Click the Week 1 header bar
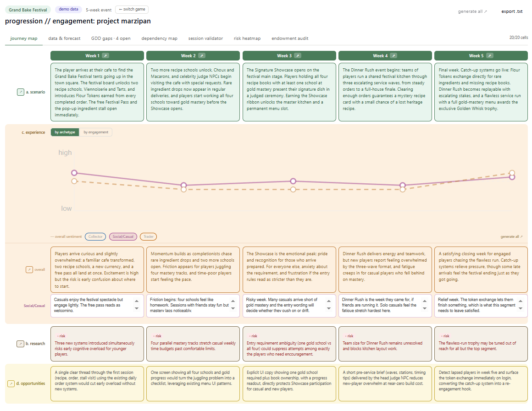 click(x=97, y=55)
